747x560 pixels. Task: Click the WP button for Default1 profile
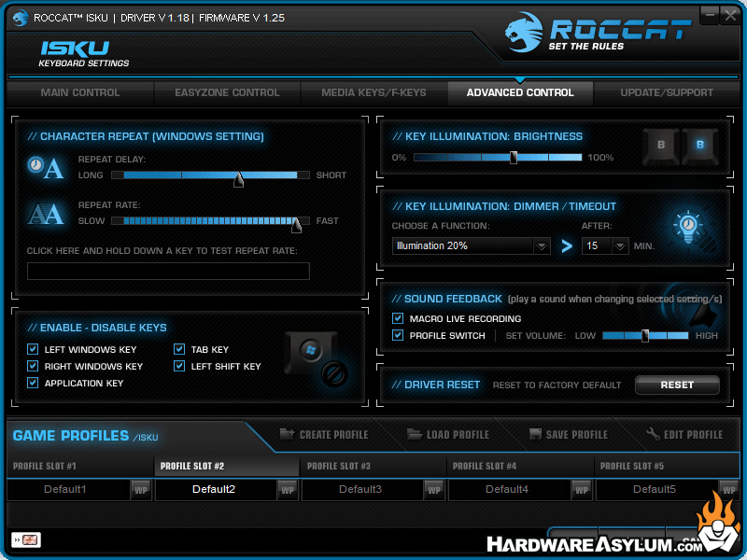141,489
